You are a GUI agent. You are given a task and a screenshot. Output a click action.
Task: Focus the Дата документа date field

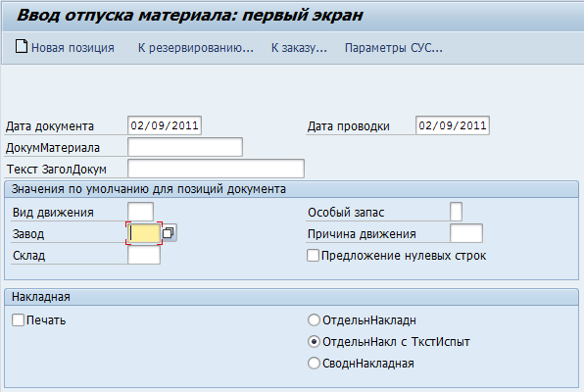click(165, 125)
